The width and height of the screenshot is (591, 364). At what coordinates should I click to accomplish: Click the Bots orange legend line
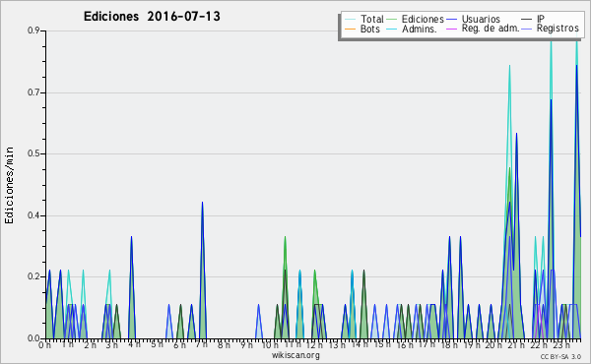[x=350, y=29]
